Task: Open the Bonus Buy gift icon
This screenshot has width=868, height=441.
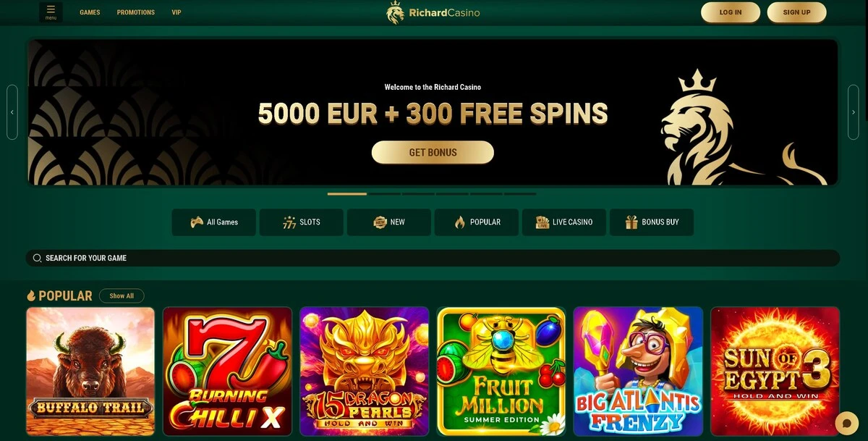Action: [x=631, y=222]
